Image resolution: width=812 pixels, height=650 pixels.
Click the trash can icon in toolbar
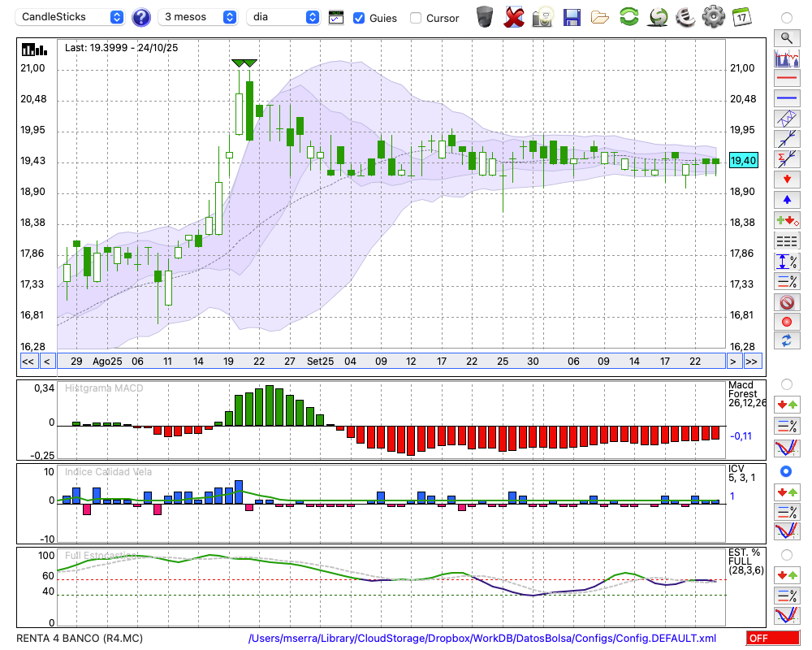[x=485, y=16]
